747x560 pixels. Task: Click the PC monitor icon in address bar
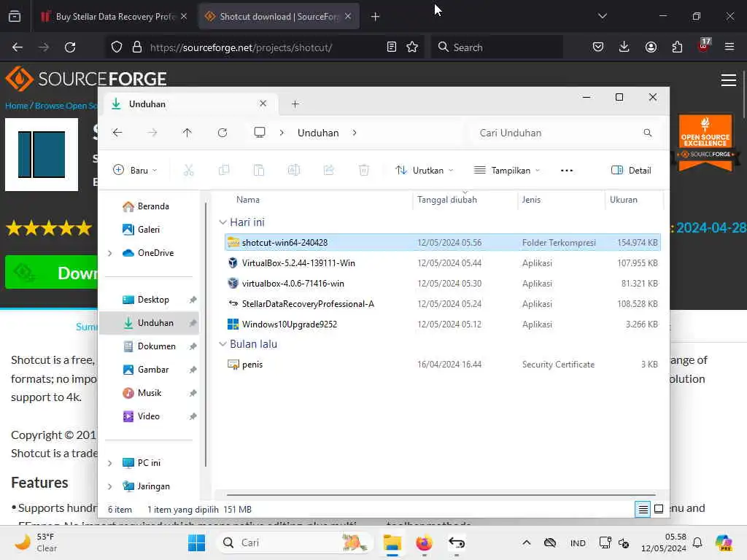point(260,133)
